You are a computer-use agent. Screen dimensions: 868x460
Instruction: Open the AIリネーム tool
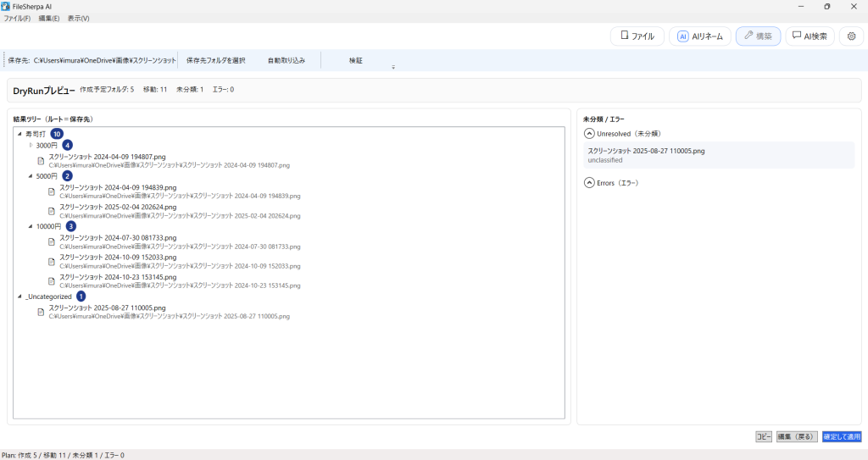[699, 36]
